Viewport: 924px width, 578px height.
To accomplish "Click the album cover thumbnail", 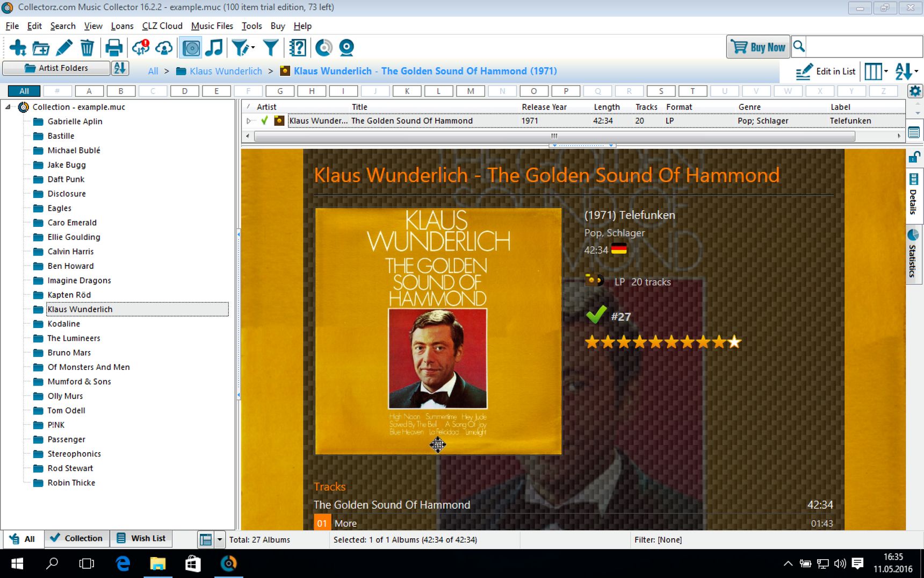I will 438,331.
